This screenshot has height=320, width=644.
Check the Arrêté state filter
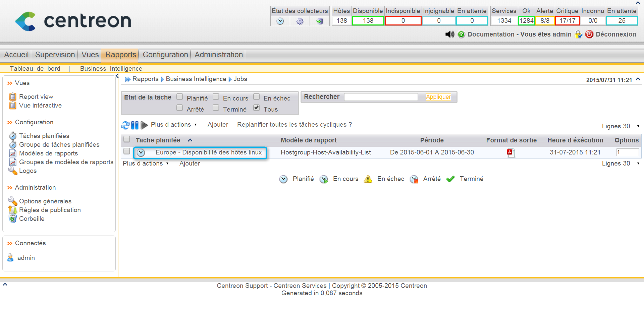pyautogui.click(x=180, y=108)
